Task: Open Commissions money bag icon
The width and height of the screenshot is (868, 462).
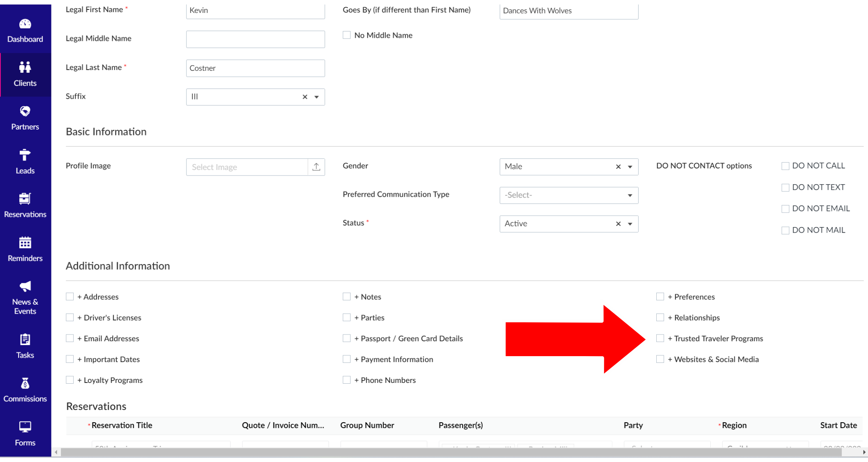Action: [x=25, y=383]
